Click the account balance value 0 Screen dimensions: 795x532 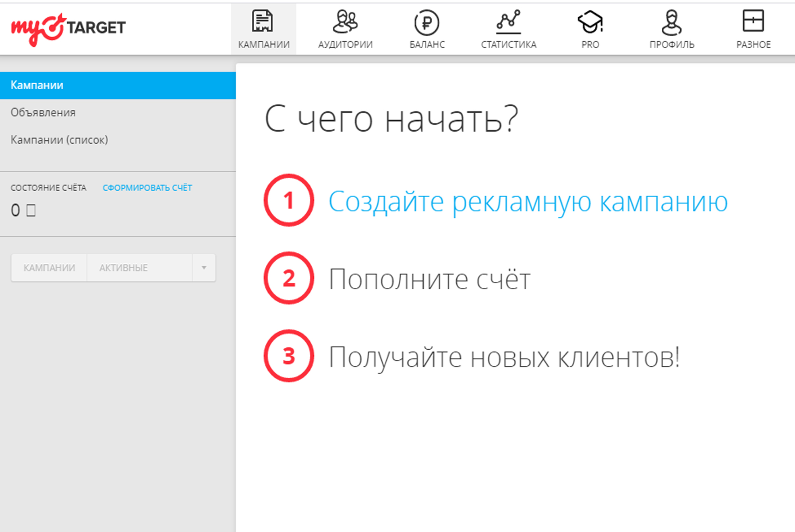(x=16, y=210)
